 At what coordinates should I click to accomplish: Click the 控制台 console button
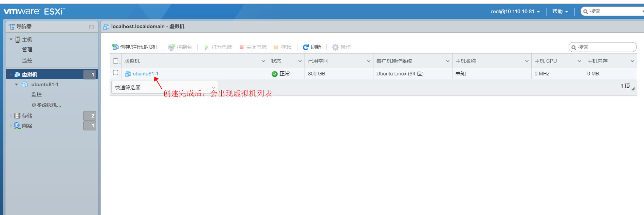pyautogui.click(x=180, y=47)
